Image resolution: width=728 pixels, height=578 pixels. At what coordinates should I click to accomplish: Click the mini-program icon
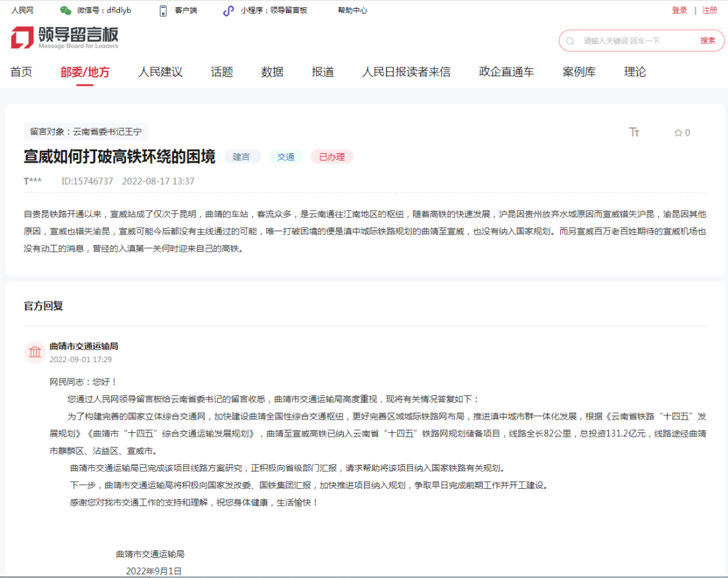(229, 10)
